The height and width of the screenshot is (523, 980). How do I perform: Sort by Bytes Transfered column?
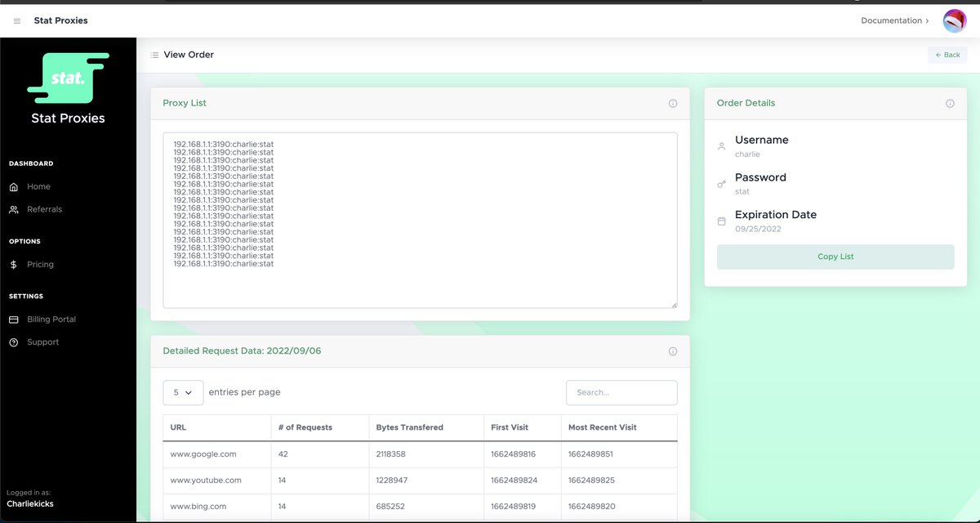[x=426, y=427]
